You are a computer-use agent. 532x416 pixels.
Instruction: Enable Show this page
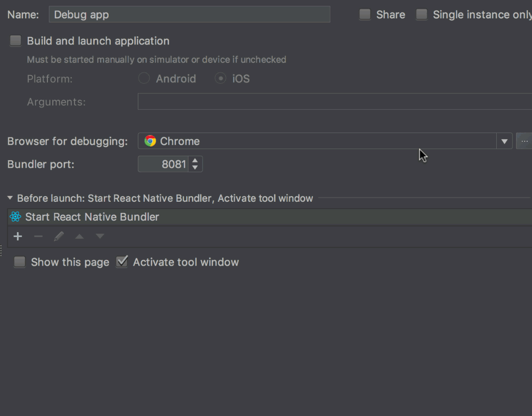coord(19,262)
